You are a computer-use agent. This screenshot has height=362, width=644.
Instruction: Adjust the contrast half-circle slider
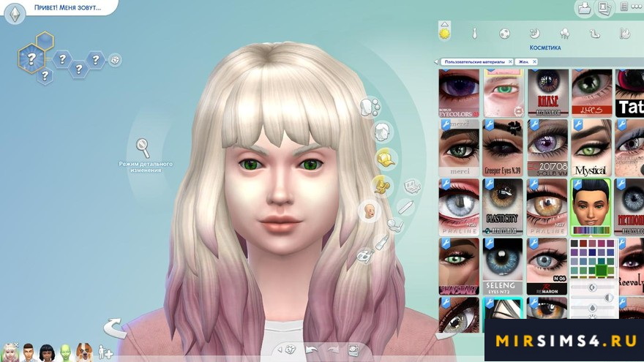[x=609, y=297]
